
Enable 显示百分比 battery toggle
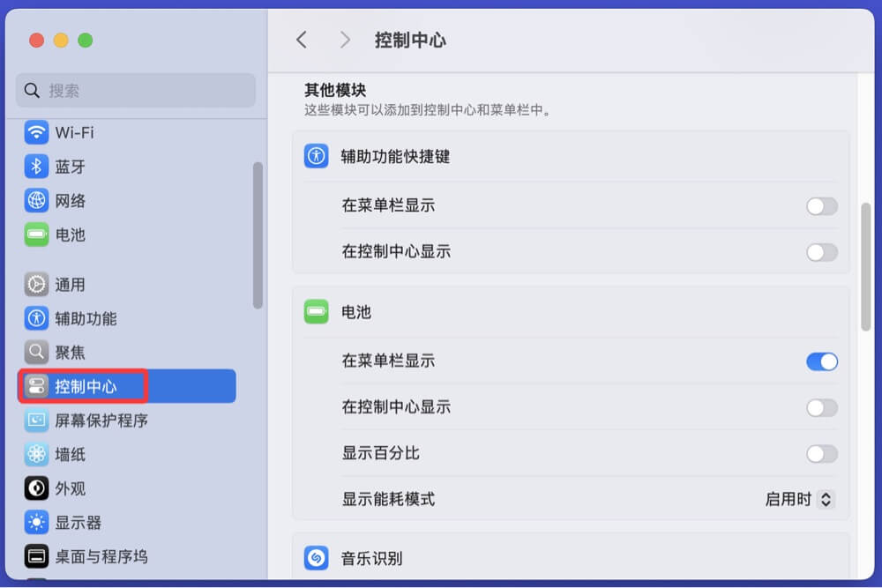click(821, 454)
